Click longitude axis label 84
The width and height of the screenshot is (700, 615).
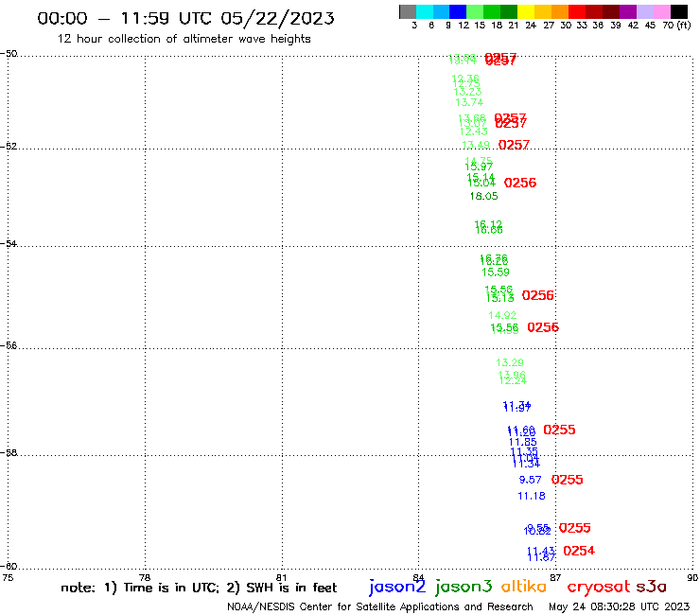tap(418, 577)
